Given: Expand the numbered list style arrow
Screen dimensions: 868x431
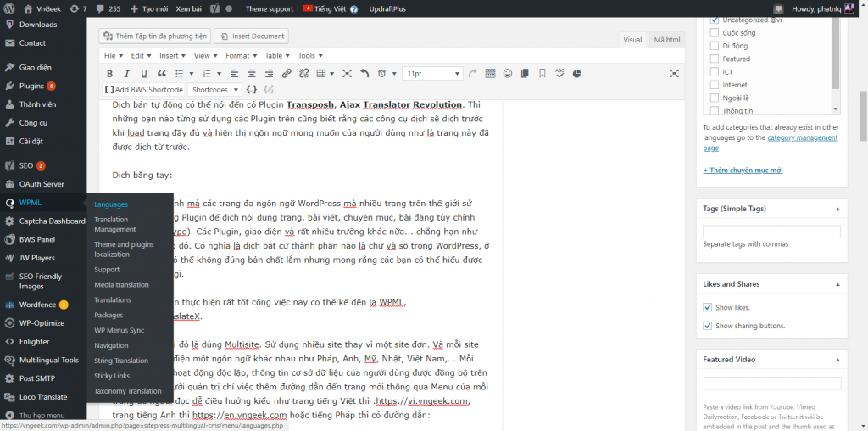Looking at the screenshot, I should [220, 73].
